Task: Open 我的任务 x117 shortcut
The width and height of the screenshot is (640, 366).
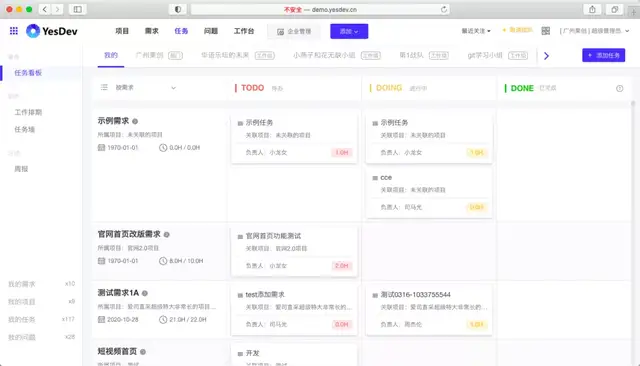Action: [x=41, y=319]
